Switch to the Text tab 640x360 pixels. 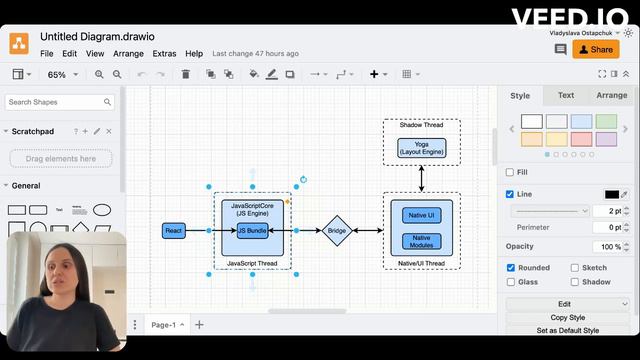(566, 96)
